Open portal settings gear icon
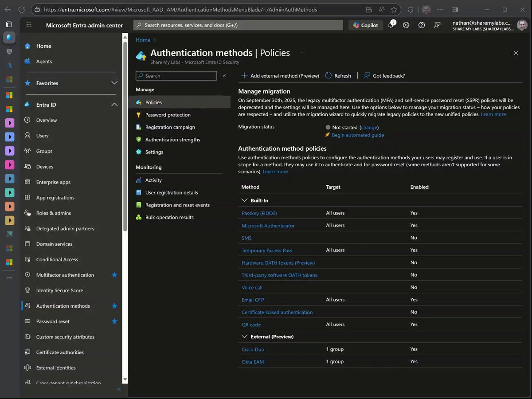This screenshot has height=399, width=532. [x=406, y=25]
